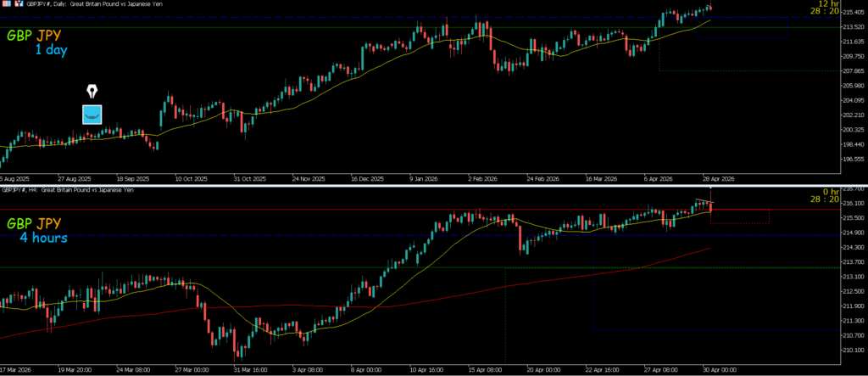
Task: Click the grid icon in the daily chart title
Action: pyautogui.click(x=8, y=4)
